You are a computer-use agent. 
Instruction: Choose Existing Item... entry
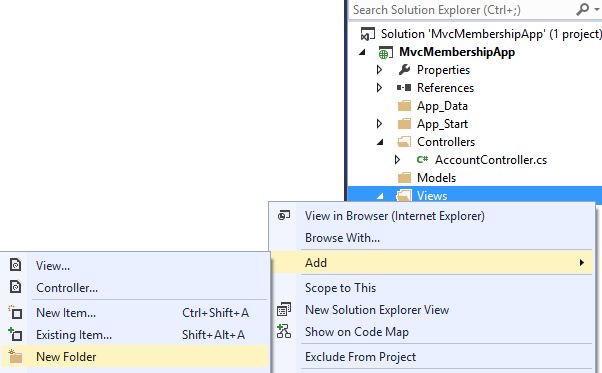(74, 334)
